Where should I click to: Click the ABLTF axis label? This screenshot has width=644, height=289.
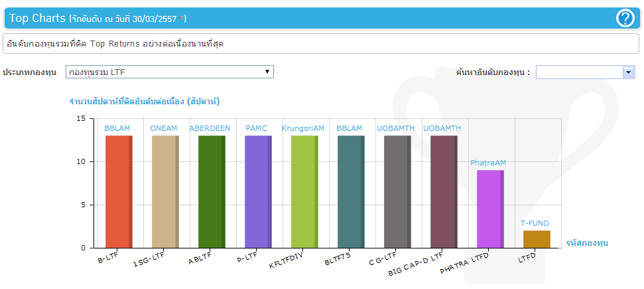pyautogui.click(x=200, y=258)
